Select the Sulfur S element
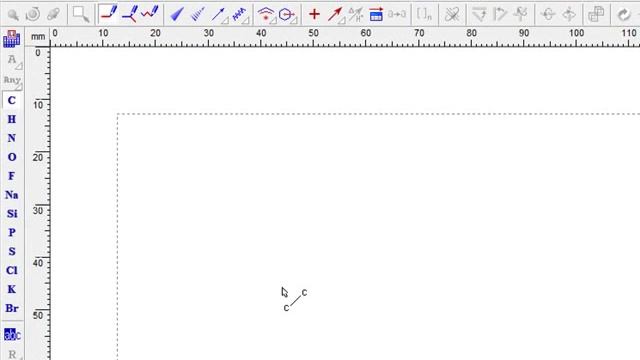640x360 pixels. pos(12,251)
